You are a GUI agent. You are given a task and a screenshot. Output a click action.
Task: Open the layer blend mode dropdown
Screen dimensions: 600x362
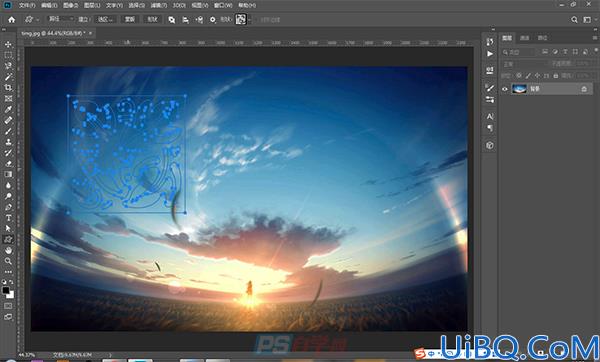(x=524, y=64)
